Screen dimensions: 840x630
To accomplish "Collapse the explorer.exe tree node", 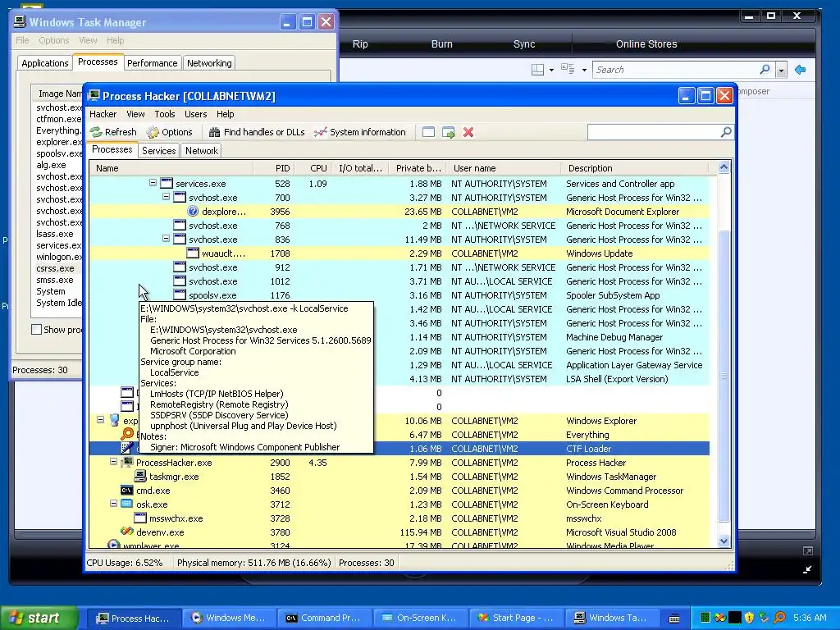I will tap(100, 420).
